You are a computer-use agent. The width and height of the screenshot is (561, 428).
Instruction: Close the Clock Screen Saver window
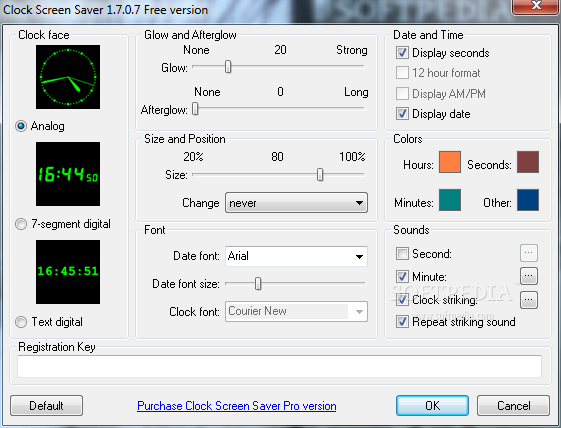pos(536,6)
